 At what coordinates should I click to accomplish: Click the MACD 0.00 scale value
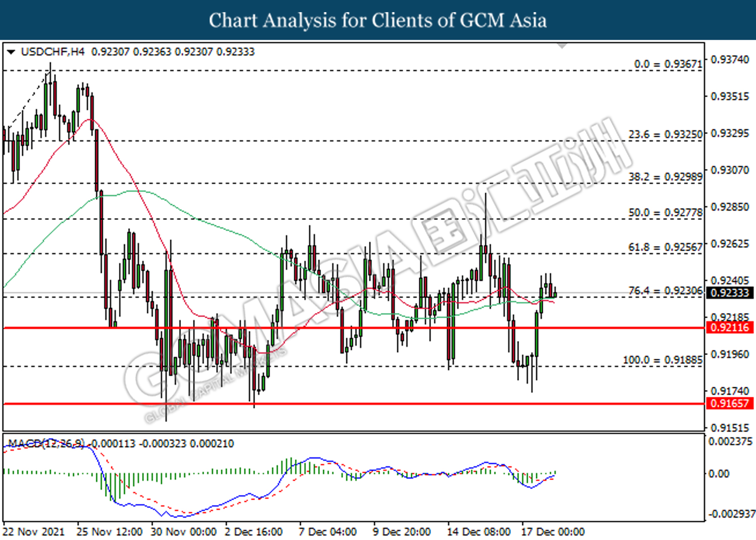click(719, 473)
